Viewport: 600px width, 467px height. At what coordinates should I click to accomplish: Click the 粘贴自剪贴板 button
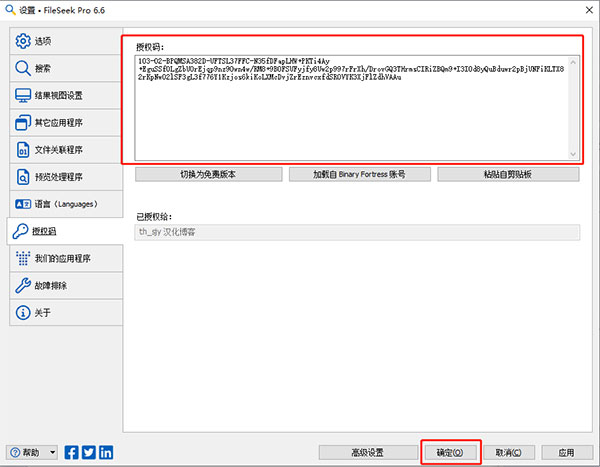[x=508, y=175]
